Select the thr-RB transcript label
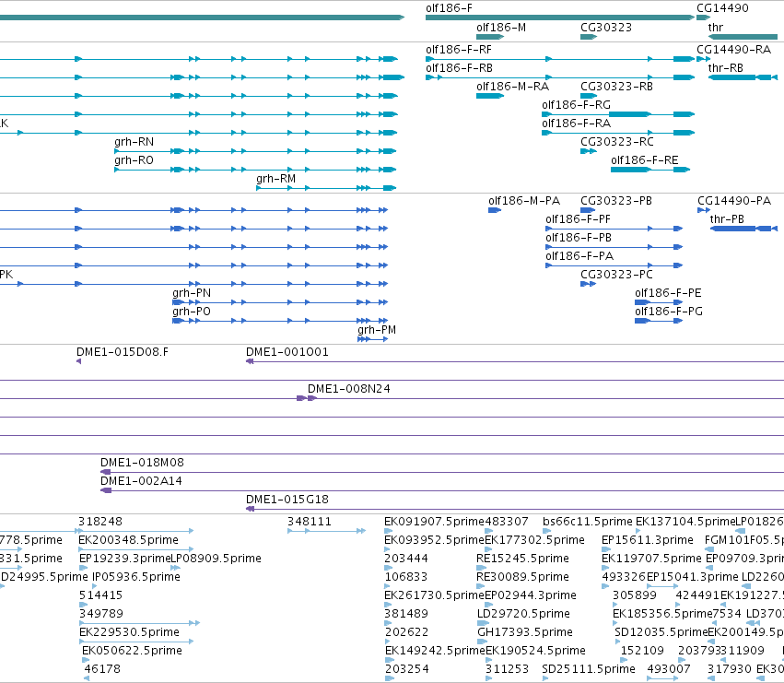This screenshot has width=784, height=683. tap(726, 68)
